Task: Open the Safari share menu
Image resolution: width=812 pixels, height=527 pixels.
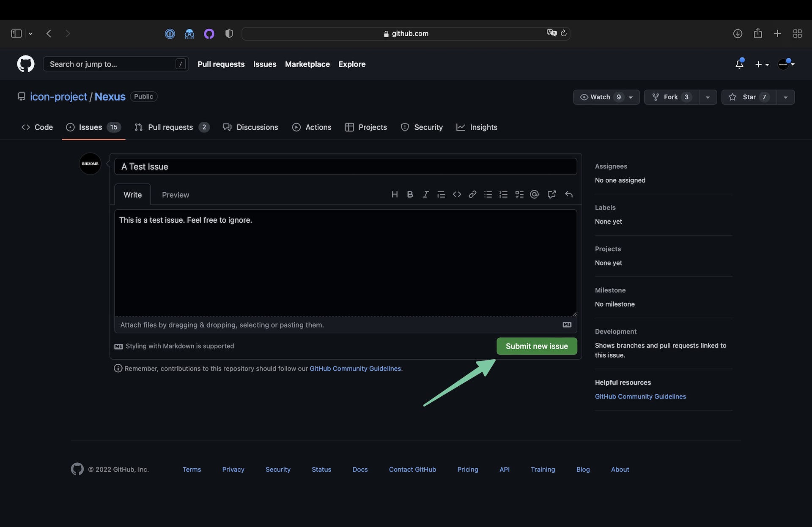Action: tap(758, 33)
